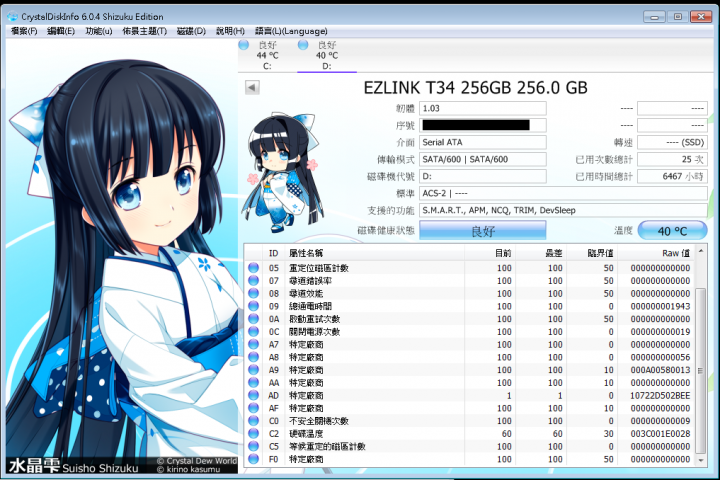Click the power on hours 6467 小時 field

672,176
